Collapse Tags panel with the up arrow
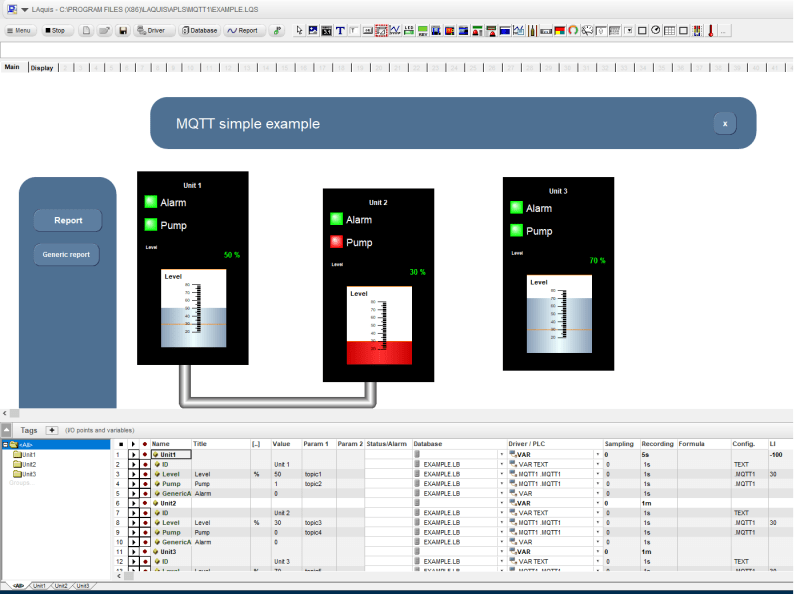The height and width of the screenshot is (594, 800). click(7, 429)
